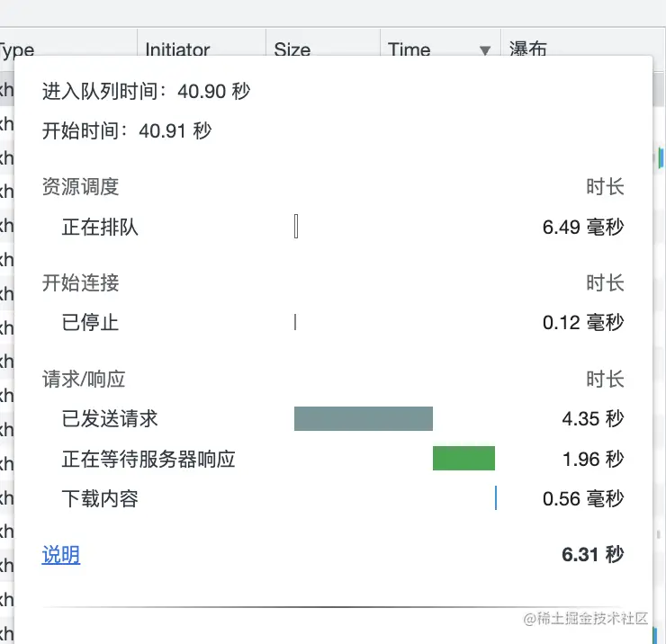Click the Type column header
The image size is (666, 644).
18,50
